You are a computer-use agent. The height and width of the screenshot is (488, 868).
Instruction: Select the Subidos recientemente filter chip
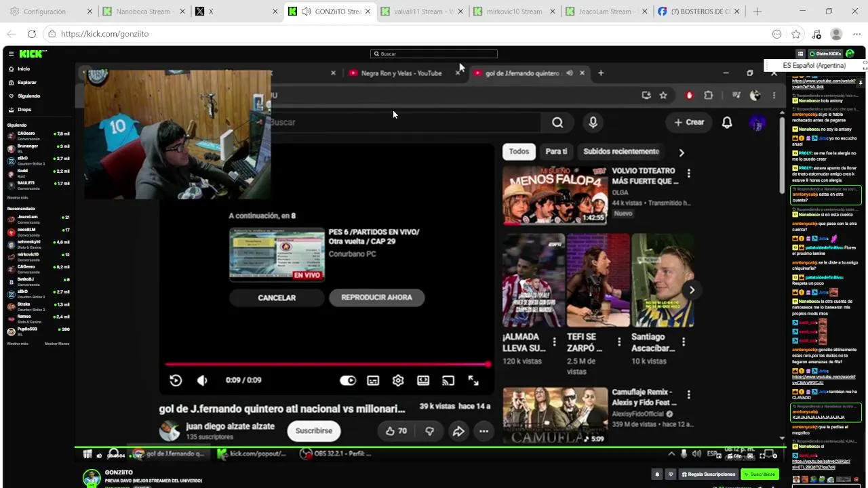[621, 152]
